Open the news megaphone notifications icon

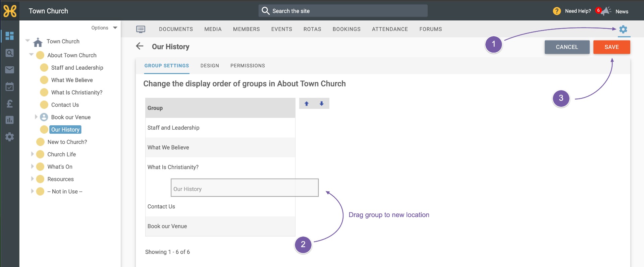(x=606, y=11)
